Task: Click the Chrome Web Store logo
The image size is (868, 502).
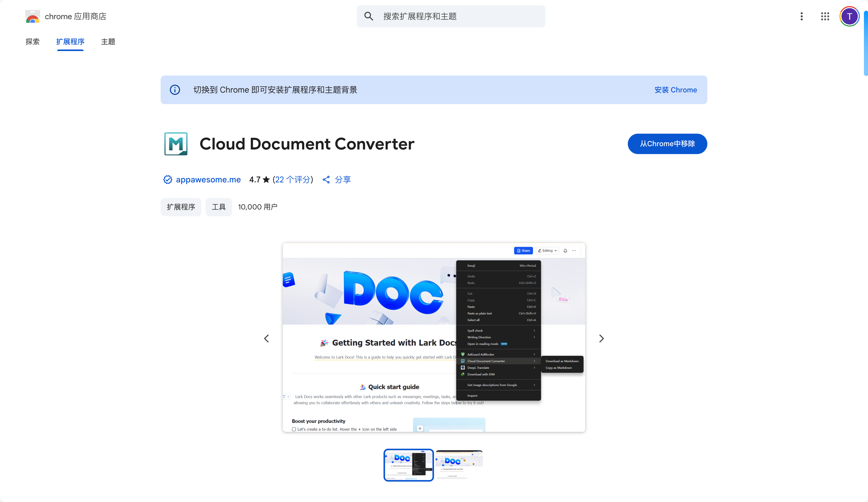Action: 32,16
